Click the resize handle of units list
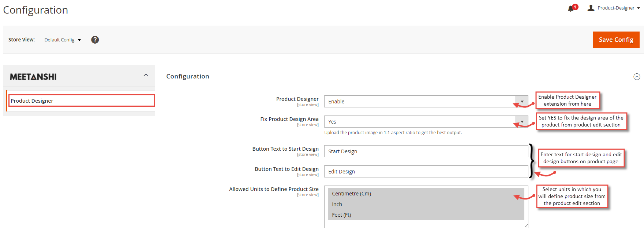This screenshot has height=231, width=644. [x=526, y=226]
